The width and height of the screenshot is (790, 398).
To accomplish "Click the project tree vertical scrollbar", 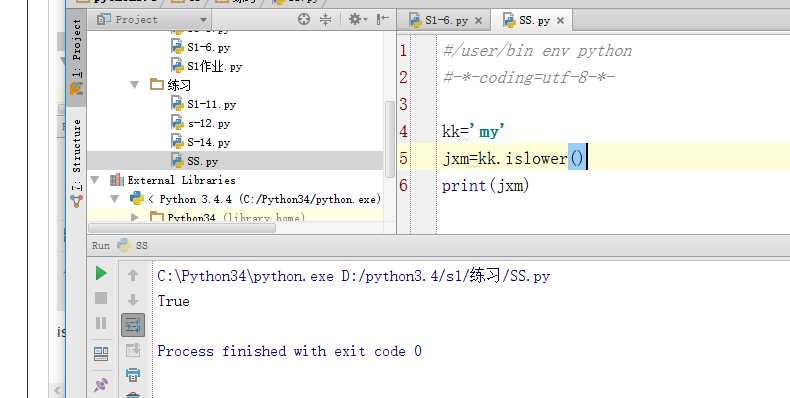I will point(389,139).
